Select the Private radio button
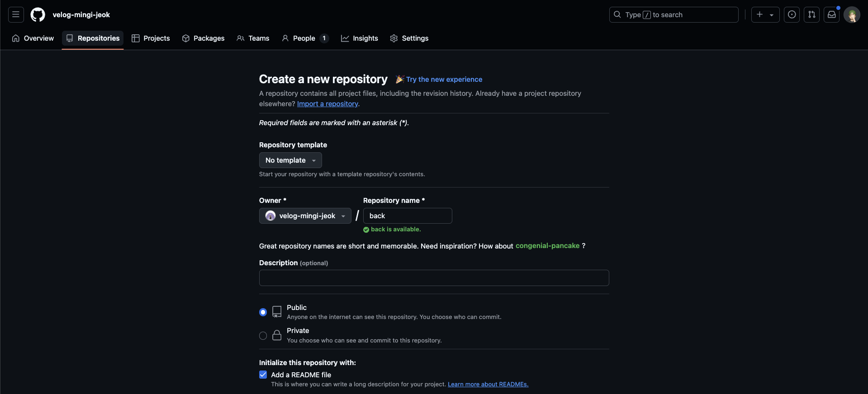This screenshot has height=394, width=868. pyautogui.click(x=263, y=336)
